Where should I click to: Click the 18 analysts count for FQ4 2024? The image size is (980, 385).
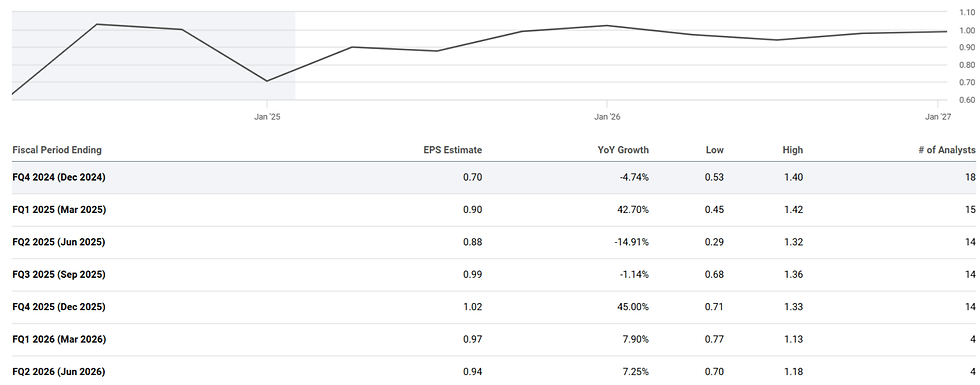pyautogui.click(x=970, y=178)
